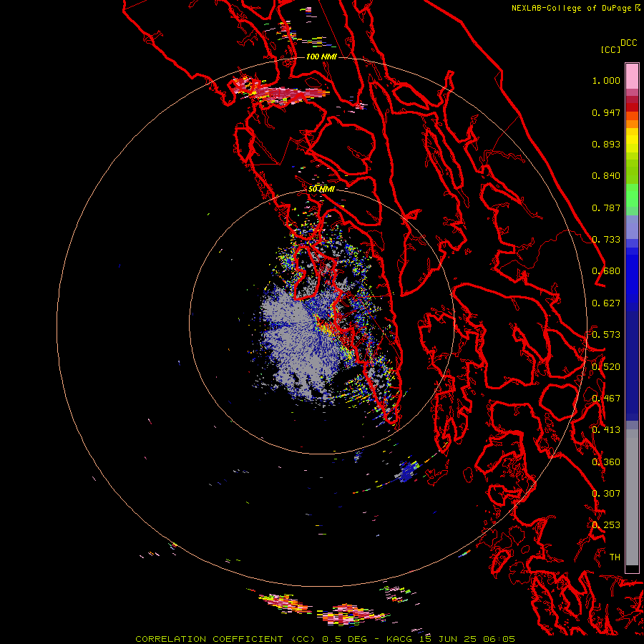Click the 0.893 scale value

click(606, 144)
